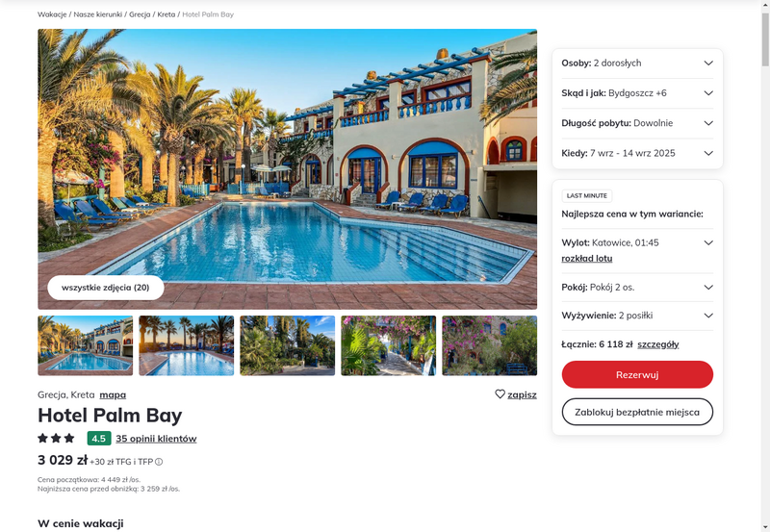Expand the Osoby 2 dorosłych selector
The image size is (770, 532).
tap(637, 63)
